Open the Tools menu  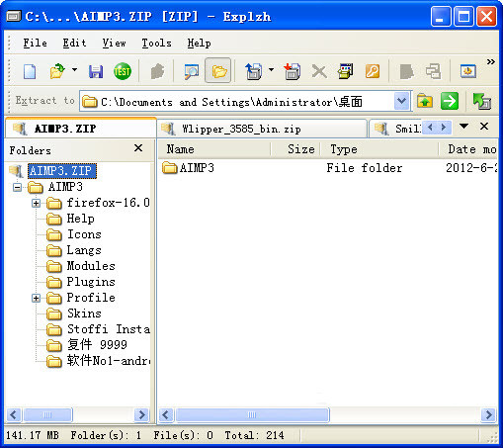(156, 43)
